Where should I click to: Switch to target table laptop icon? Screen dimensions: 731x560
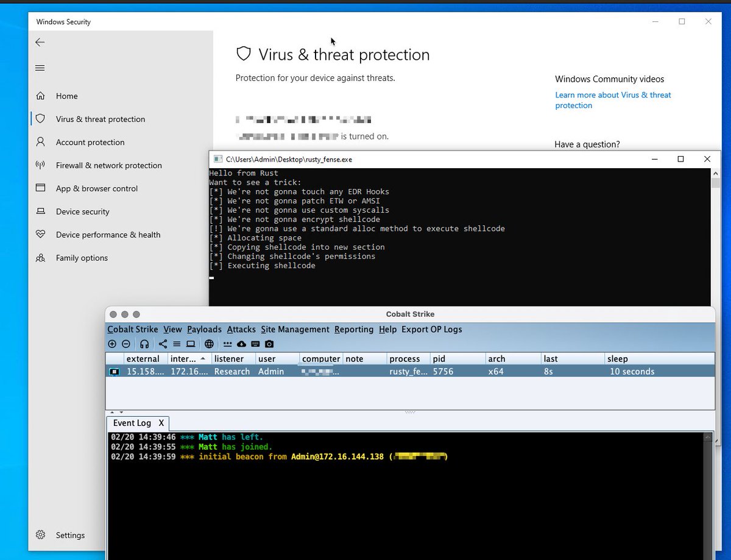191,344
